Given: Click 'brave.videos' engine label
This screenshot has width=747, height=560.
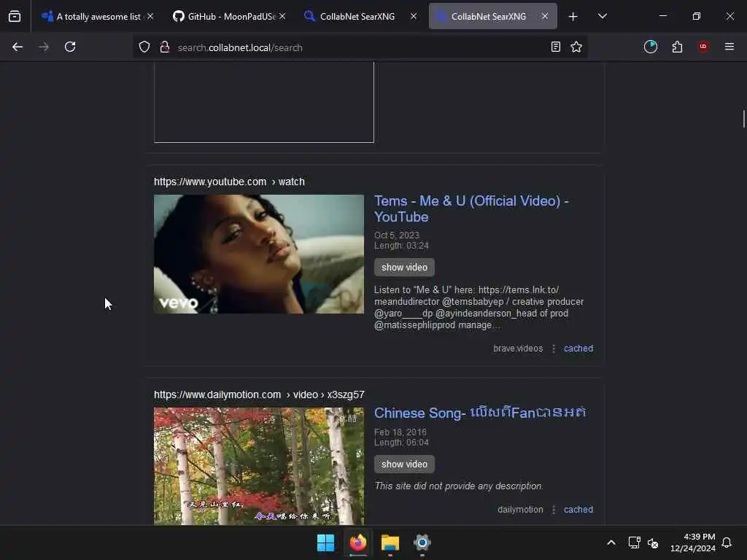Looking at the screenshot, I should 518,349.
